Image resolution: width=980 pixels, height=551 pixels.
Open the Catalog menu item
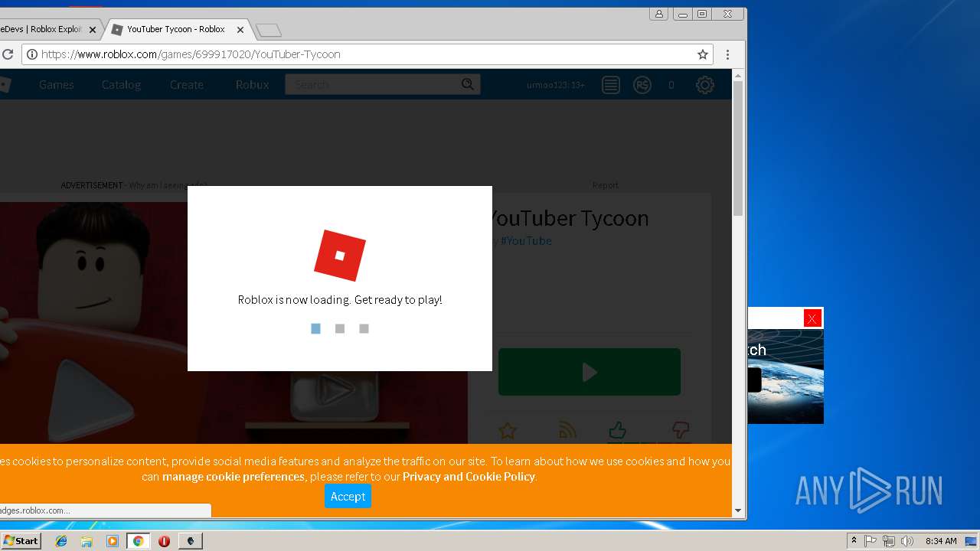tap(121, 85)
